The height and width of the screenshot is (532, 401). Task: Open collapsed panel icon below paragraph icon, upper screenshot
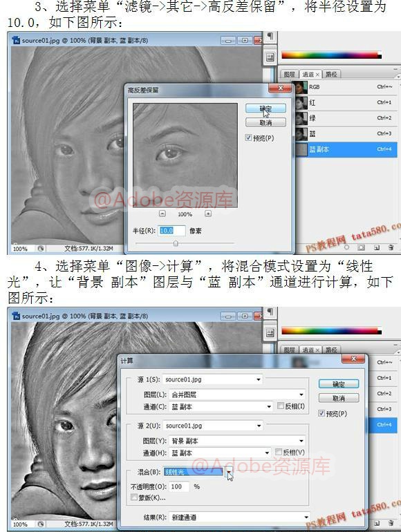pyautogui.click(x=270, y=57)
